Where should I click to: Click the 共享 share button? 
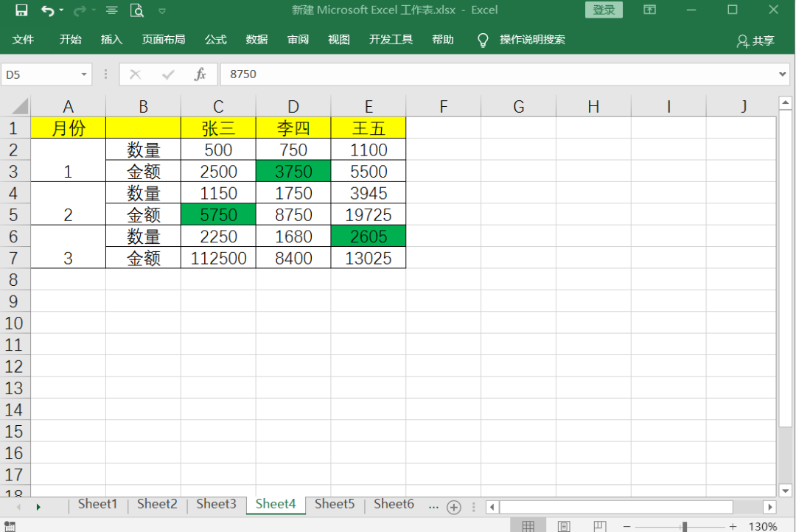coord(755,41)
